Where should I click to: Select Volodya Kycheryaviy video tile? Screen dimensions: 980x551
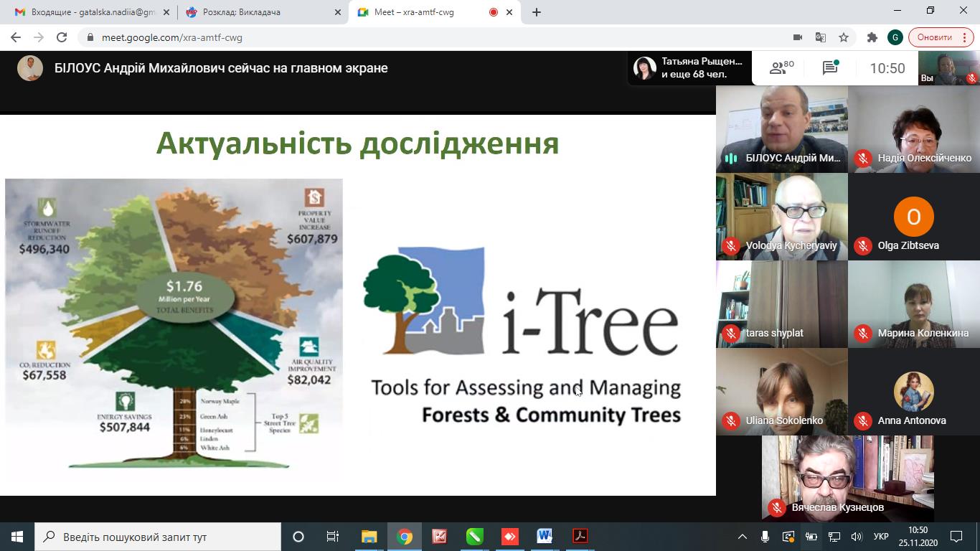pyautogui.click(x=782, y=217)
